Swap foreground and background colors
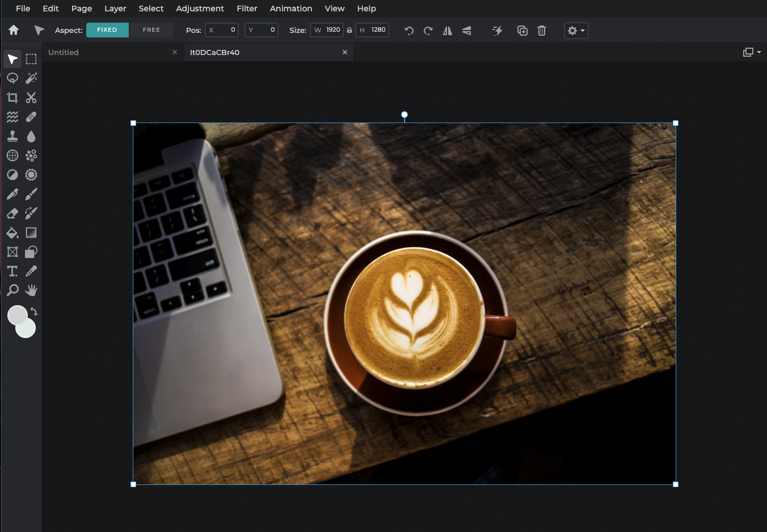 pos(32,311)
